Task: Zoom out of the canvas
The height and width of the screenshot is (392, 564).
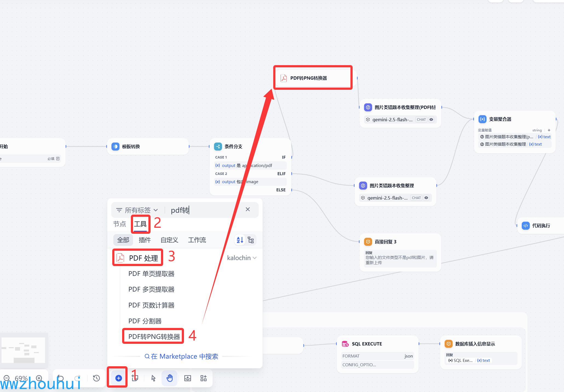Action: coord(7,378)
